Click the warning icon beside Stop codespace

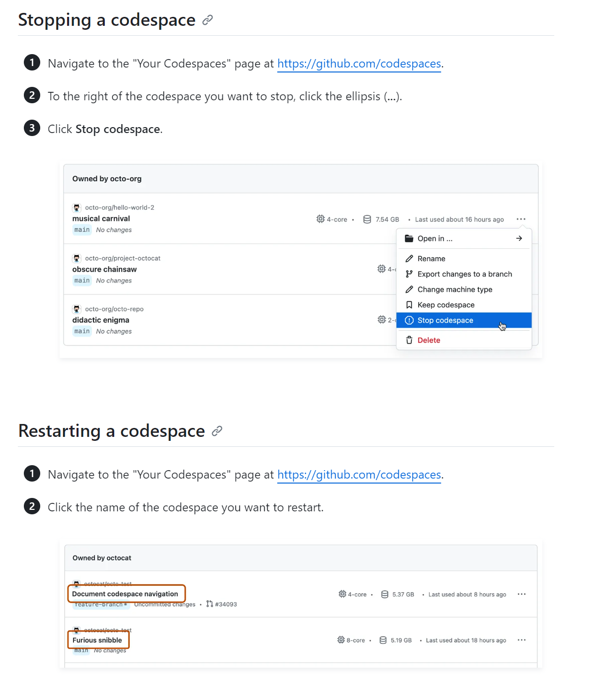409,320
